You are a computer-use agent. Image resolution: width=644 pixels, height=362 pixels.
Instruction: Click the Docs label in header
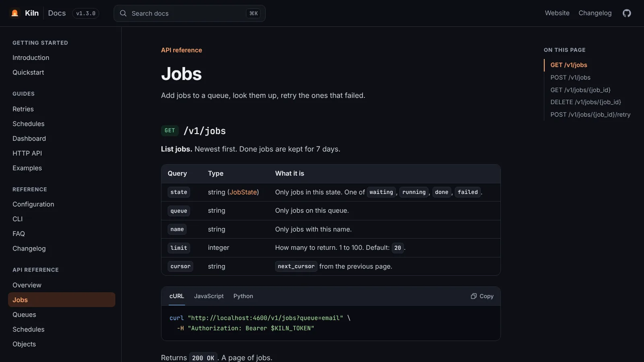coord(57,13)
